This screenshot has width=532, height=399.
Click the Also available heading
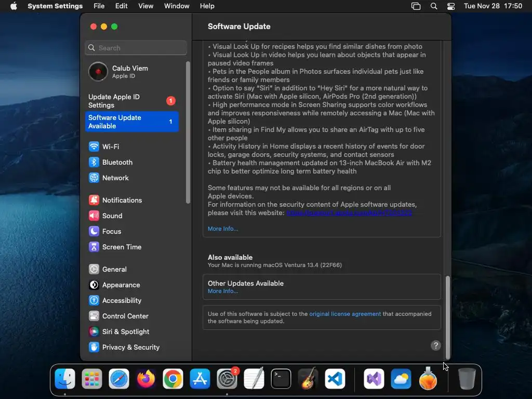click(230, 257)
